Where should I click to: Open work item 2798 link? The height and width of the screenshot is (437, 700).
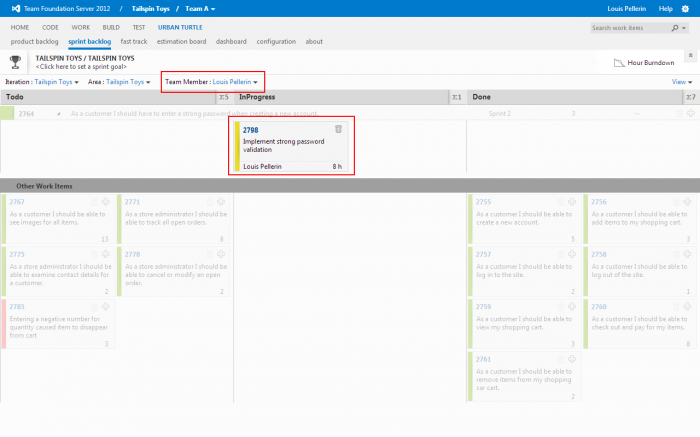[x=250, y=130]
